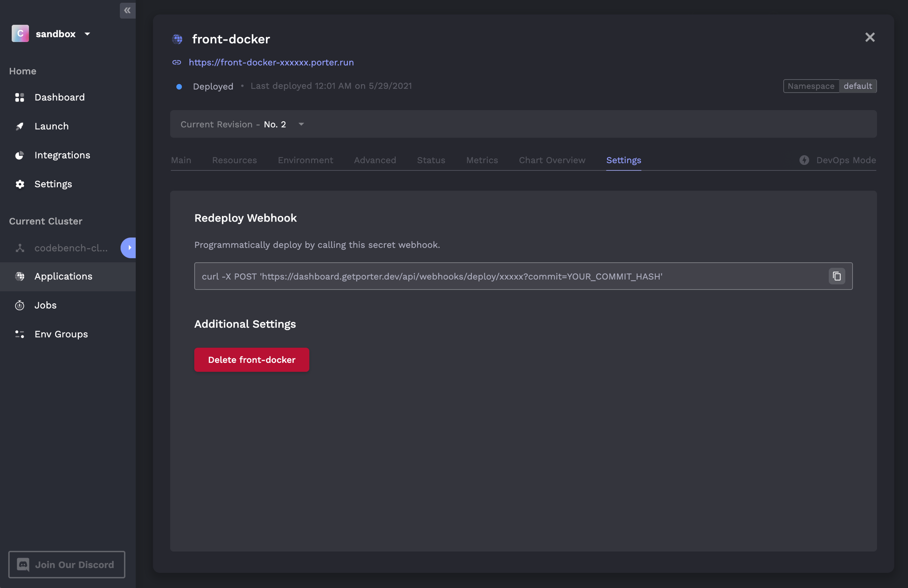
Task: Click the link chain icon
Action: 177,62
